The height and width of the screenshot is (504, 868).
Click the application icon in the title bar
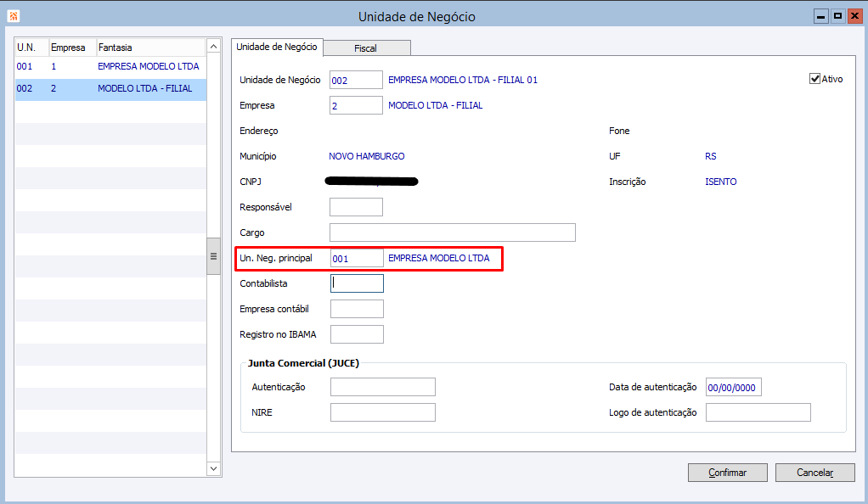(14, 16)
